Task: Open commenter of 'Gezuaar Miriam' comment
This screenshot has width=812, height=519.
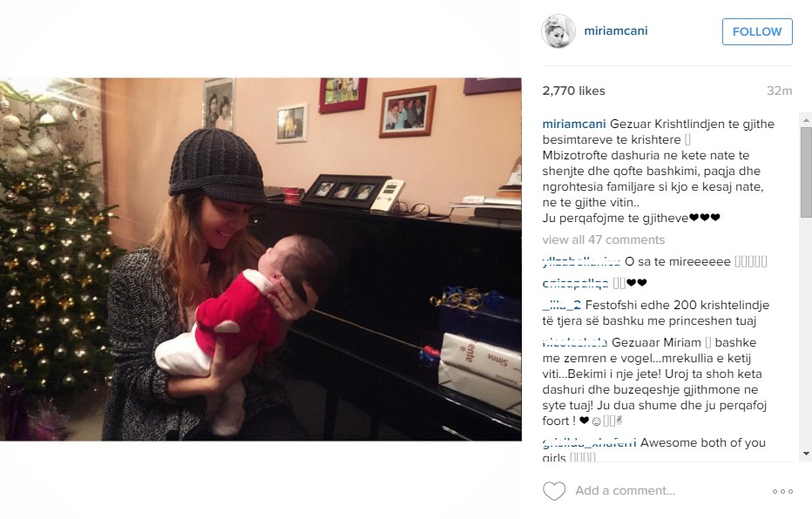Action: [x=575, y=342]
